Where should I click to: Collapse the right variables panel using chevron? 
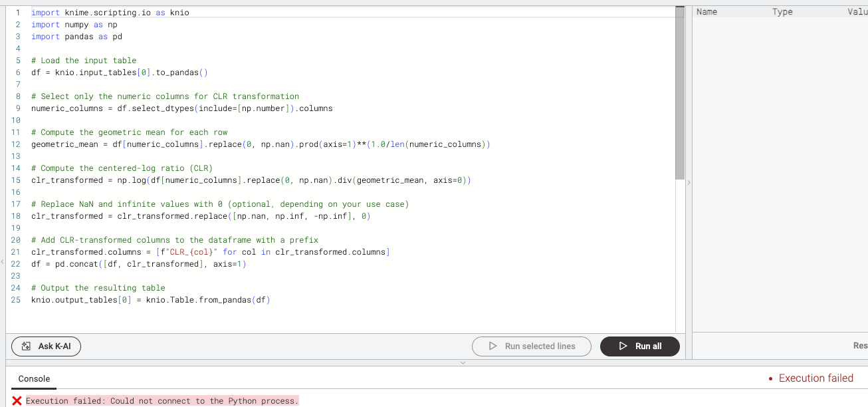689,182
